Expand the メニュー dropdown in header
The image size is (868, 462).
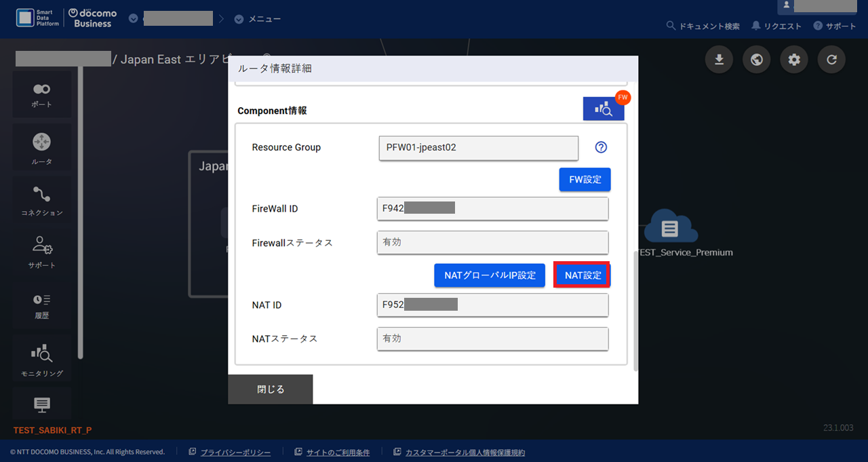click(258, 19)
